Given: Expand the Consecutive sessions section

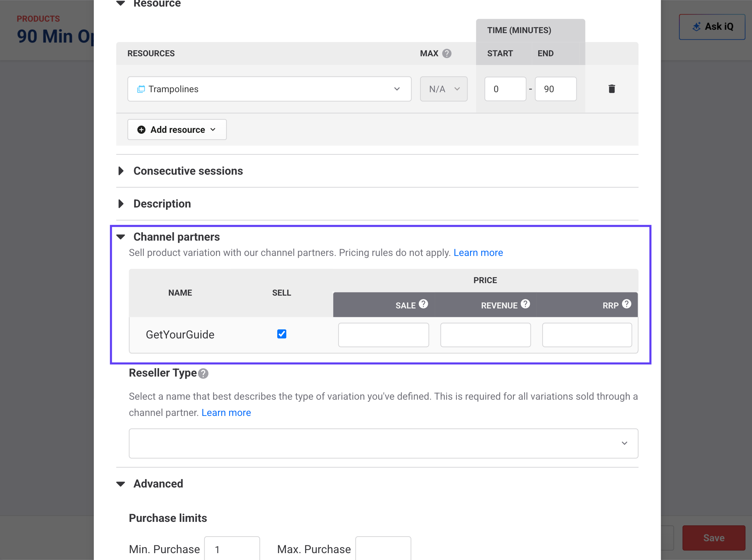Looking at the screenshot, I should pyautogui.click(x=121, y=171).
